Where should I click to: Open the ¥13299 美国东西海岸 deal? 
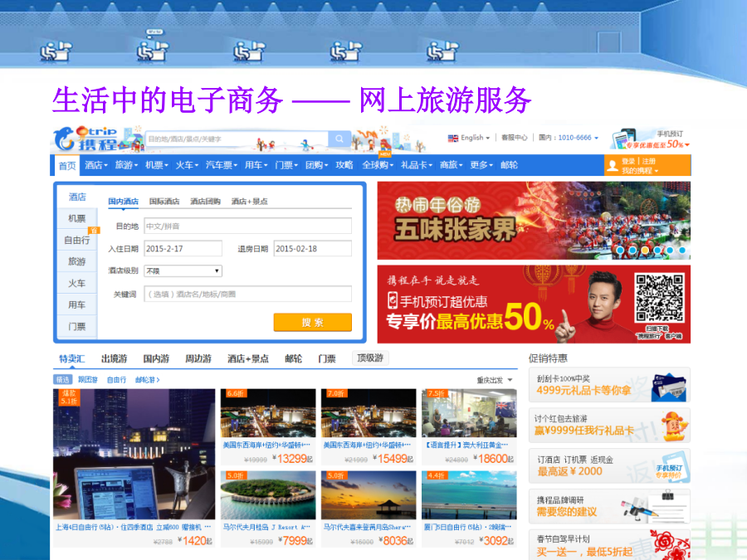[268, 426]
